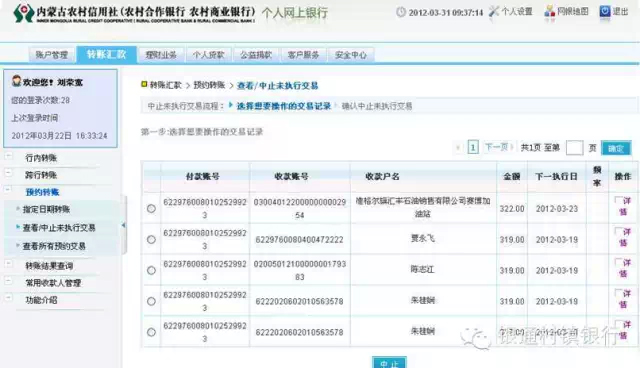Screen dimensions: 640x368
Task: Open the 理财业务 tab
Action: pos(161,55)
